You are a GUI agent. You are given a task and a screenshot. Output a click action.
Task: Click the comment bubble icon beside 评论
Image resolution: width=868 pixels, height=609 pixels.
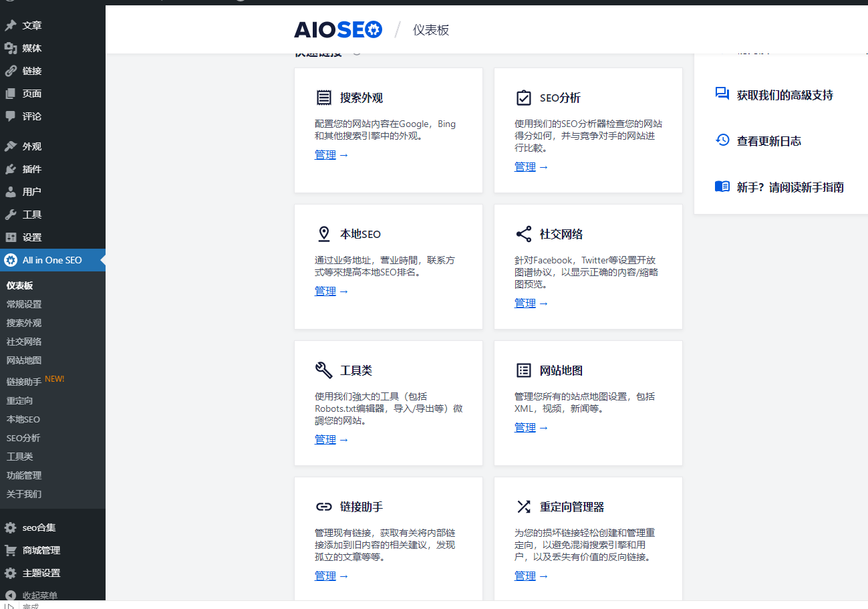coord(11,116)
